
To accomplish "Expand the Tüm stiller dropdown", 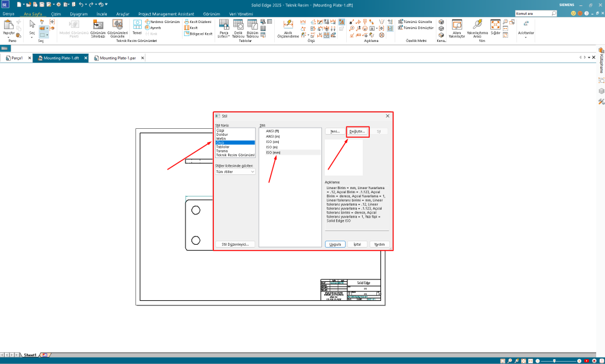I will 235,172.
